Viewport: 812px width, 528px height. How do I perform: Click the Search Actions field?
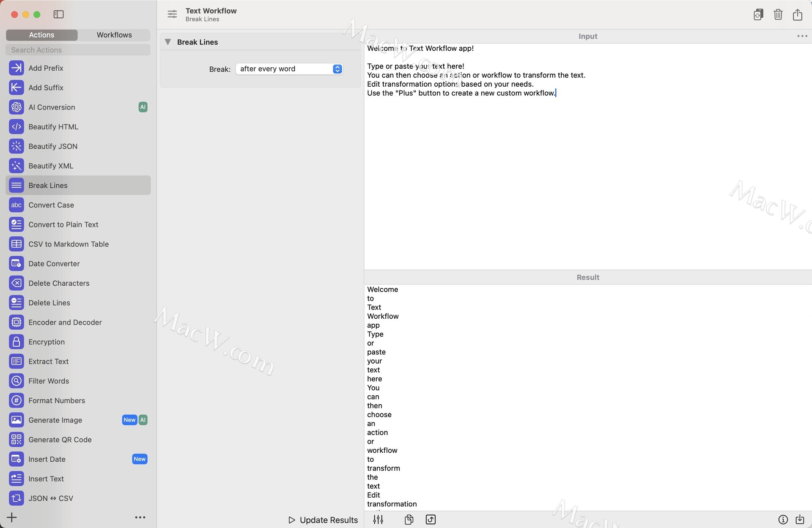(x=78, y=50)
